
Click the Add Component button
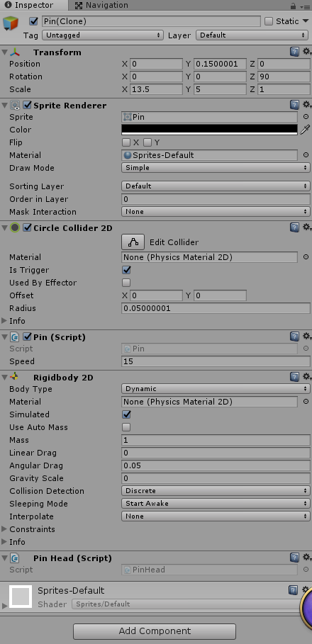155,631
